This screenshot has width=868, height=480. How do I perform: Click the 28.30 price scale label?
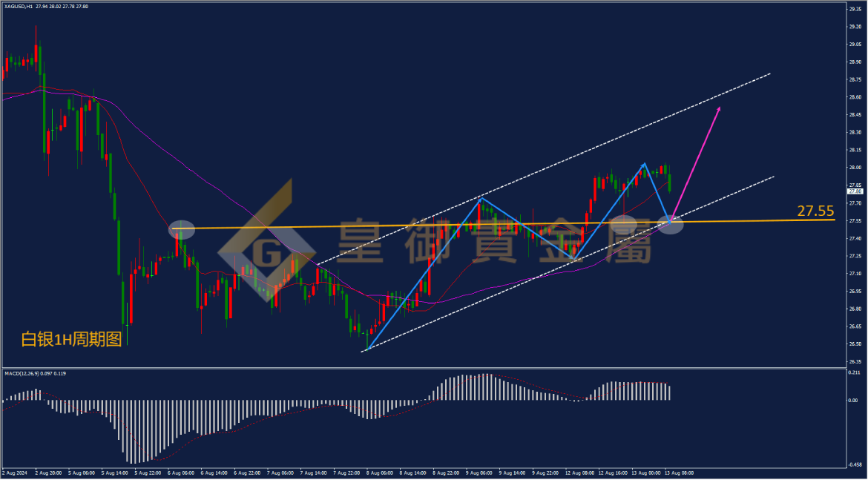[855, 132]
